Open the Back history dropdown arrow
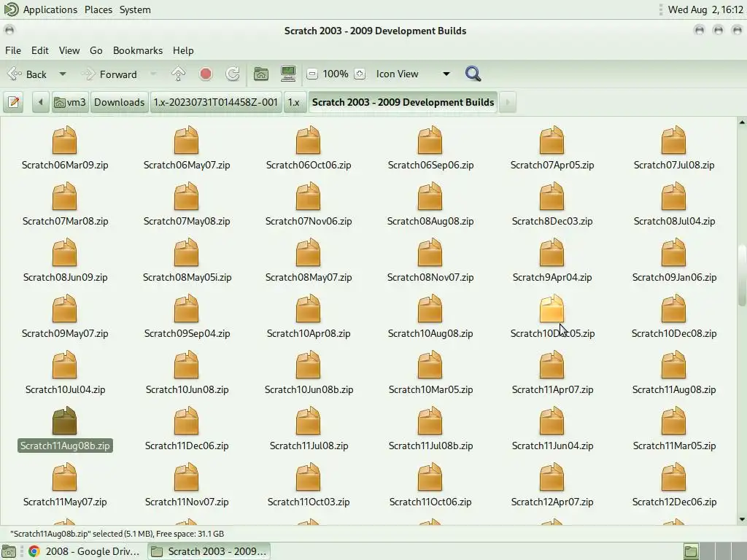Image resolution: width=747 pixels, height=560 pixels. [x=63, y=74]
